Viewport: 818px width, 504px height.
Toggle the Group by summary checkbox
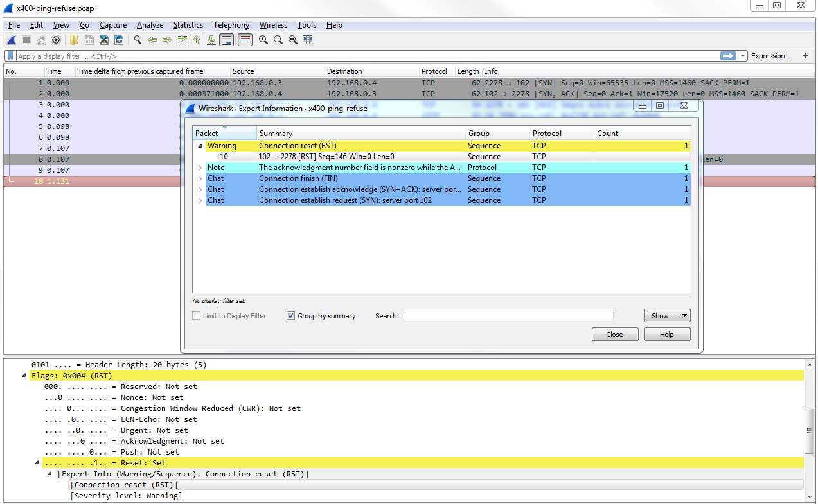[x=290, y=316]
